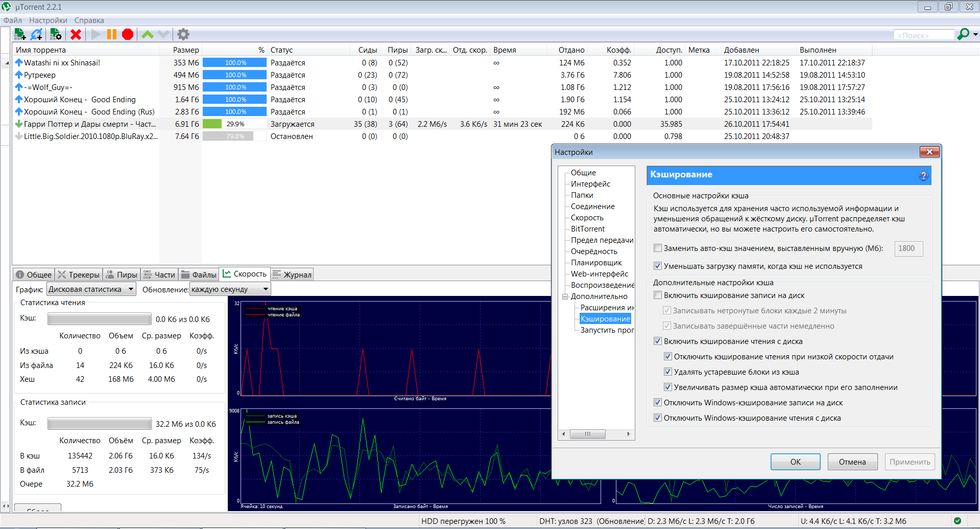980x529 pixels.
Task: Close the Настройки dialog with the red X
Action: pyautogui.click(x=929, y=152)
